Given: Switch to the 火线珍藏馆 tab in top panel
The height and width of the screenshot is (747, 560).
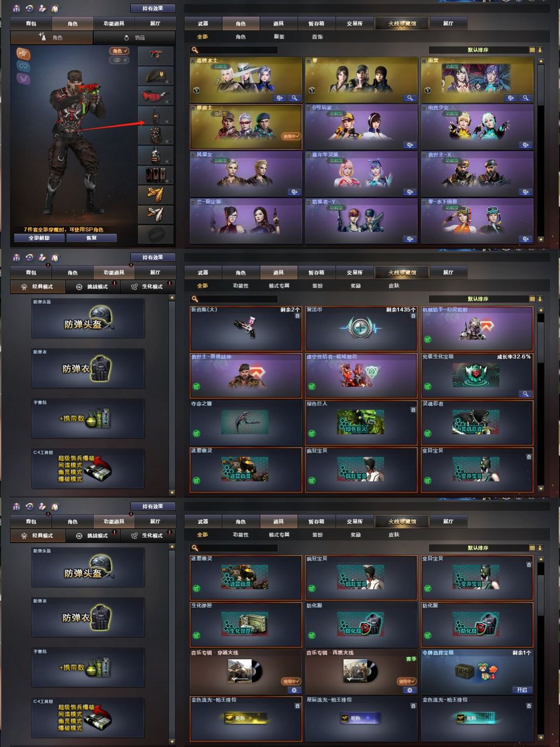Looking at the screenshot, I should 402,23.
